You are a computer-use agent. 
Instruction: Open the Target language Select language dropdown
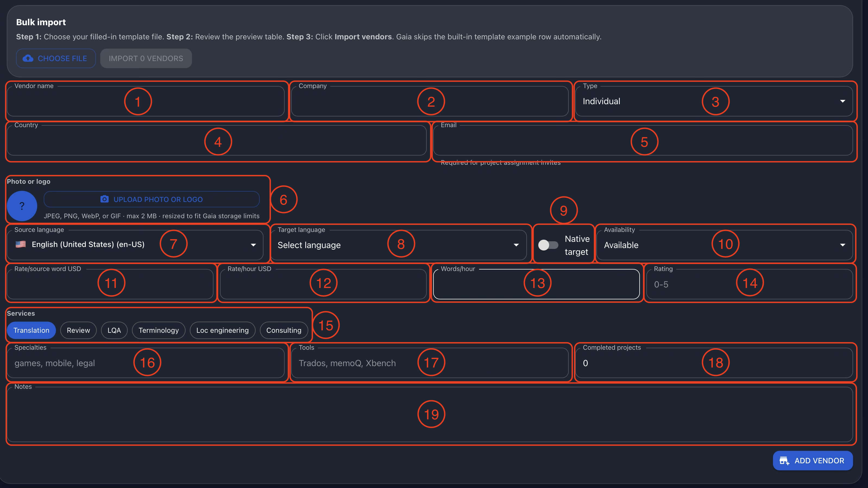pos(398,245)
